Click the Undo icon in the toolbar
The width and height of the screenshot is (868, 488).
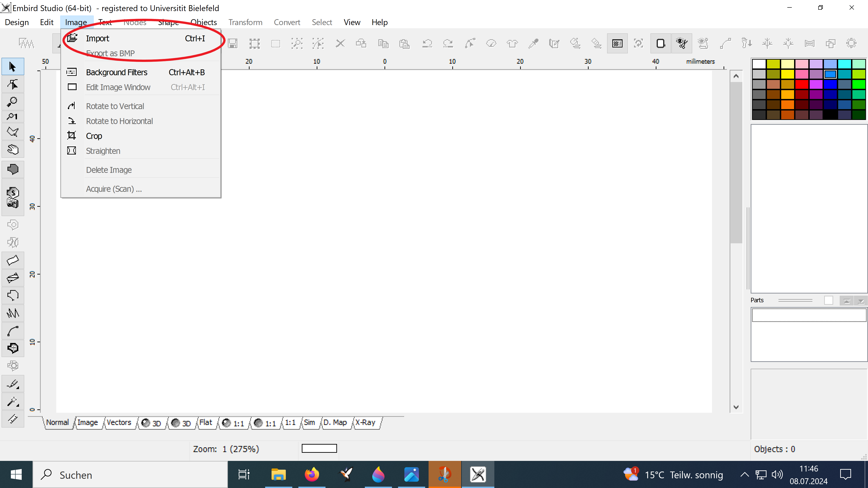427,43
